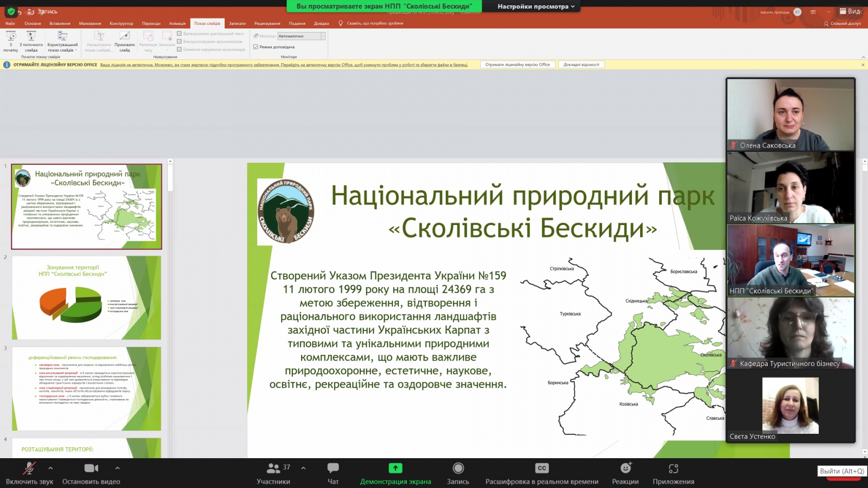Viewport: 868px width, 488px height.
Task: Switch to Переходи ribbon tab
Action: point(151,23)
